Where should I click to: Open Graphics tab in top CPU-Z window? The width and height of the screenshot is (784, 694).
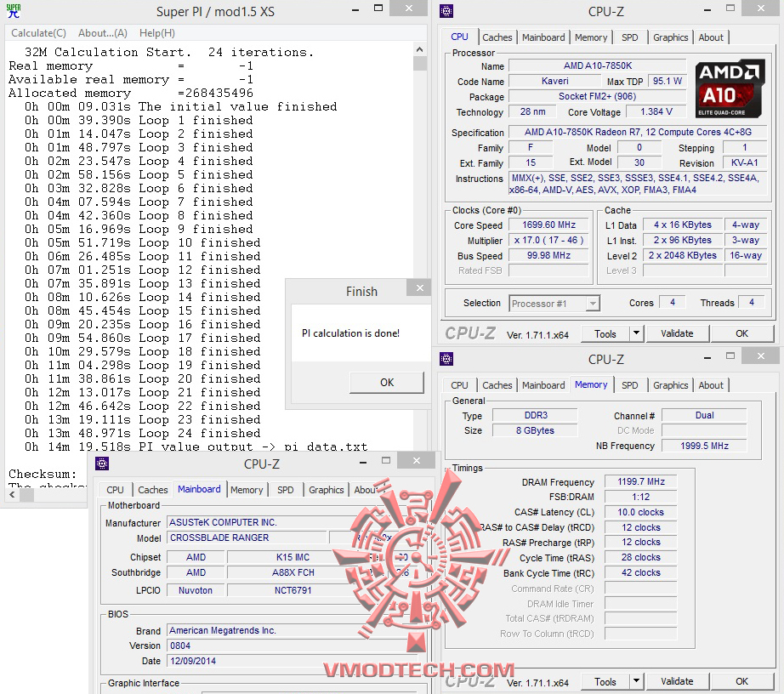(670, 37)
